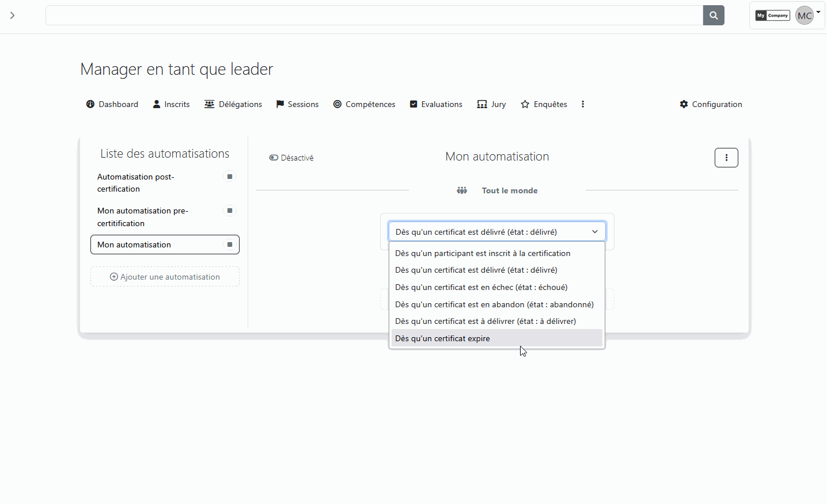Open the Compétences section
Image resolution: width=827 pixels, height=504 pixels.
(x=364, y=104)
